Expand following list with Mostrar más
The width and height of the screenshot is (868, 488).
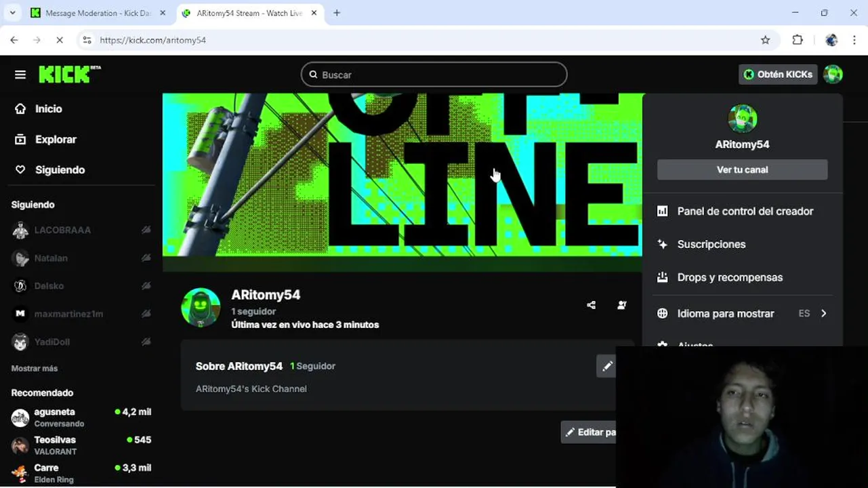(x=35, y=369)
